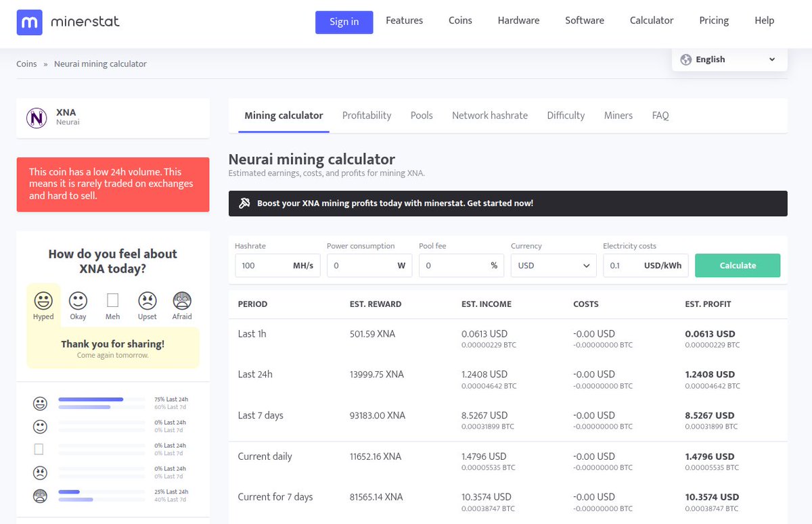This screenshot has width=812, height=524.
Task: Click the EST. PROFIT column header
Action: point(708,304)
